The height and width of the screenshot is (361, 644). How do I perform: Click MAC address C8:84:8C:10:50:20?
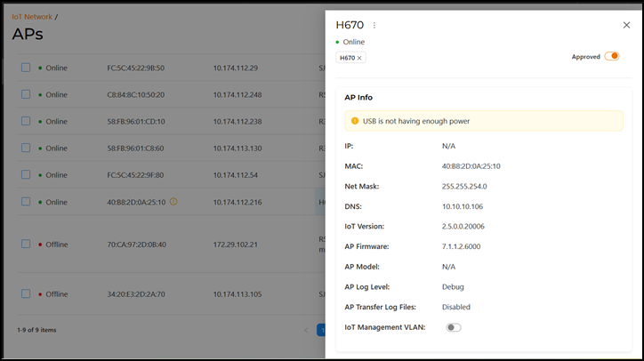pos(135,95)
